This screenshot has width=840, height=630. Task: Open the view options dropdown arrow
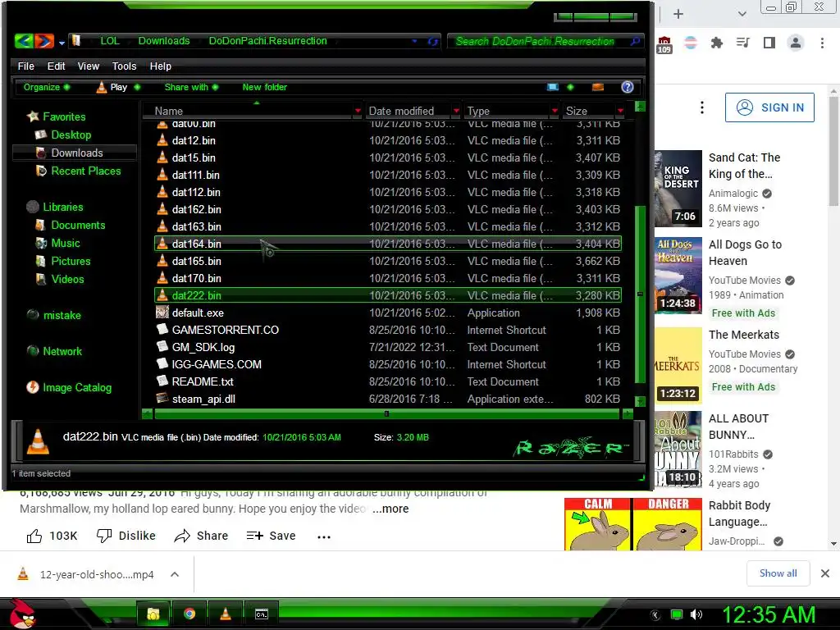(x=571, y=87)
